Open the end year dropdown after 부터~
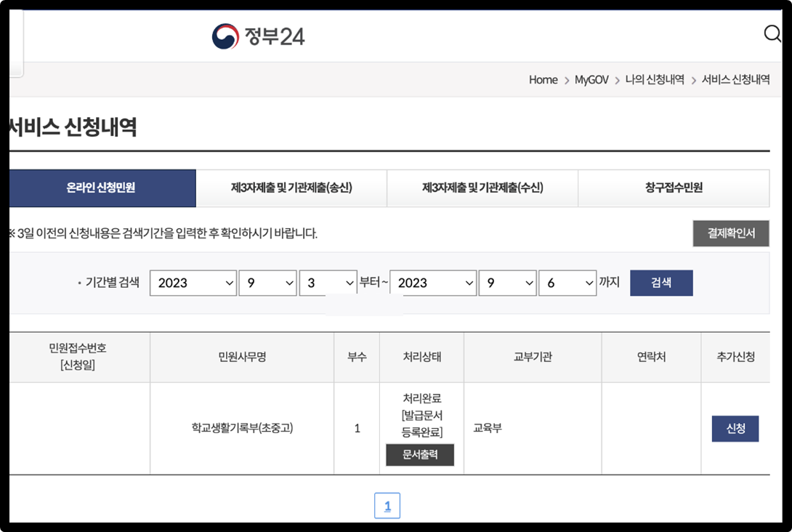 point(433,283)
